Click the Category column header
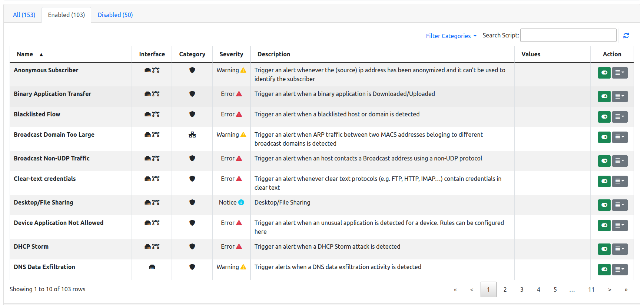Viewport: 644px width, 305px height. (192, 54)
